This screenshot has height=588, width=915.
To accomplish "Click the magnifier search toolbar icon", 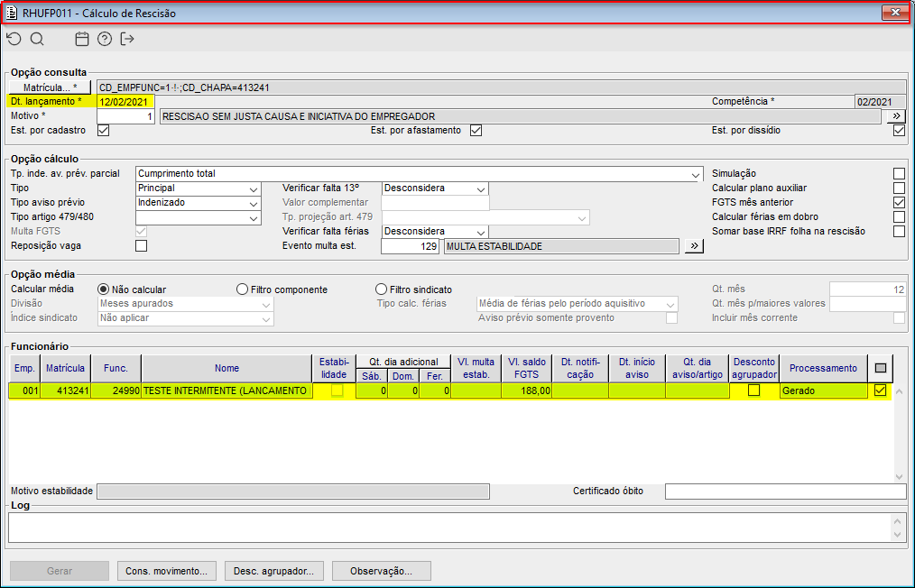I will click(37, 39).
